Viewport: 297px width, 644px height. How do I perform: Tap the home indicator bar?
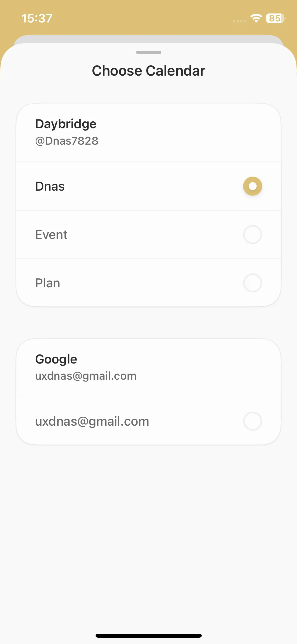149,636
